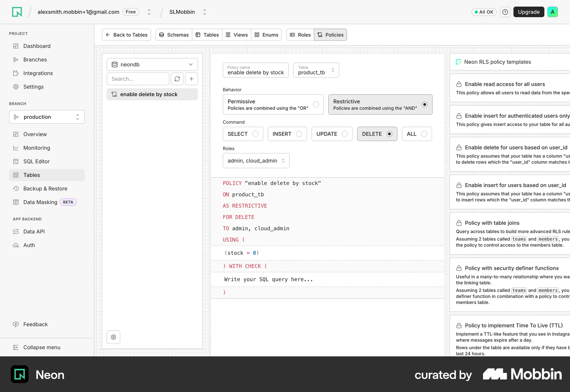Switch to the Schemas tab
Image resolution: width=570 pixels, height=392 pixels.
(174, 35)
